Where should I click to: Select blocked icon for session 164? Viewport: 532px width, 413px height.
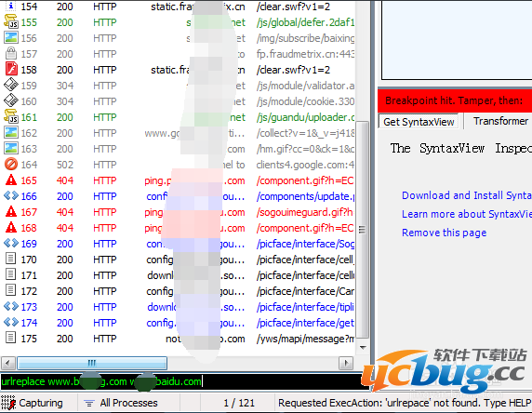11,165
